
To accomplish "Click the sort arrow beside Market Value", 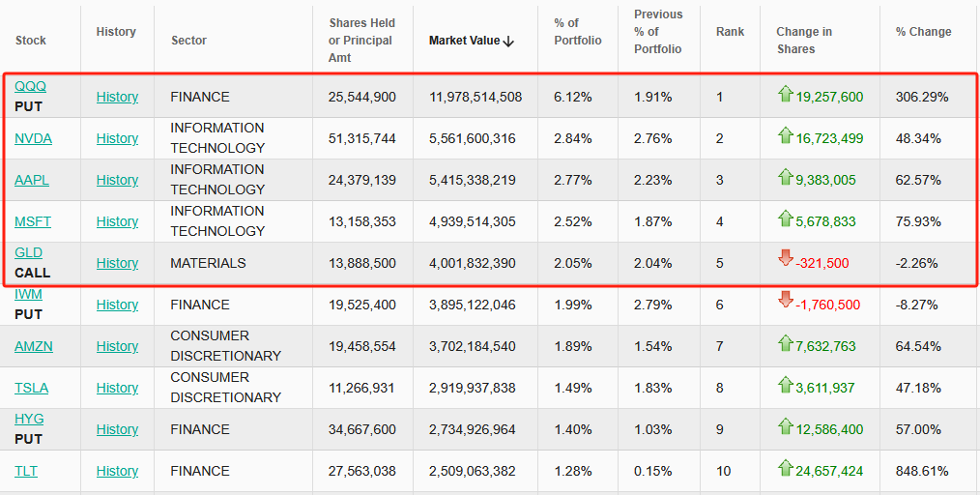I will click(x=508, y=42).
